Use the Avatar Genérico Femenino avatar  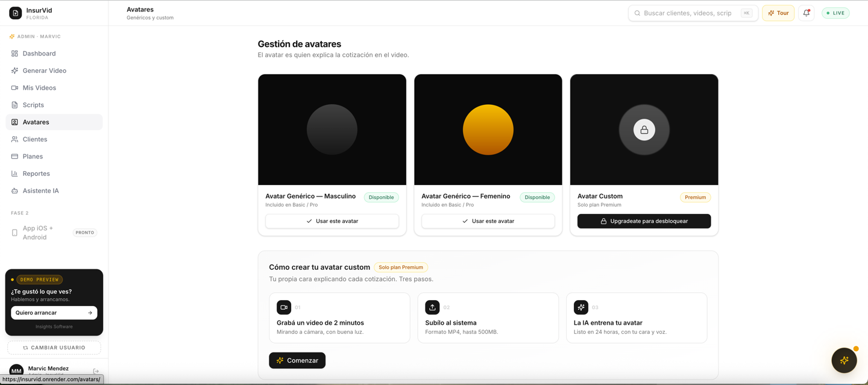click(x=488, y=221)
